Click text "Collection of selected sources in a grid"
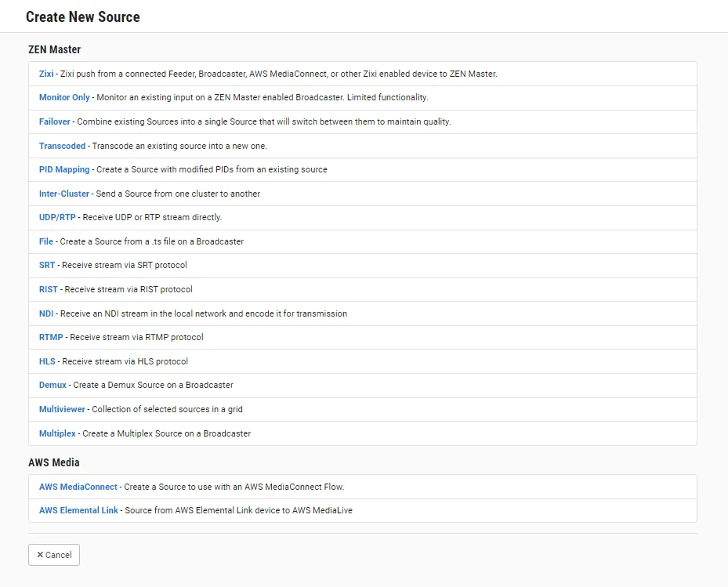Image resolution: width=728 pixels, height=587 pixels. click(x=167, y=409)
